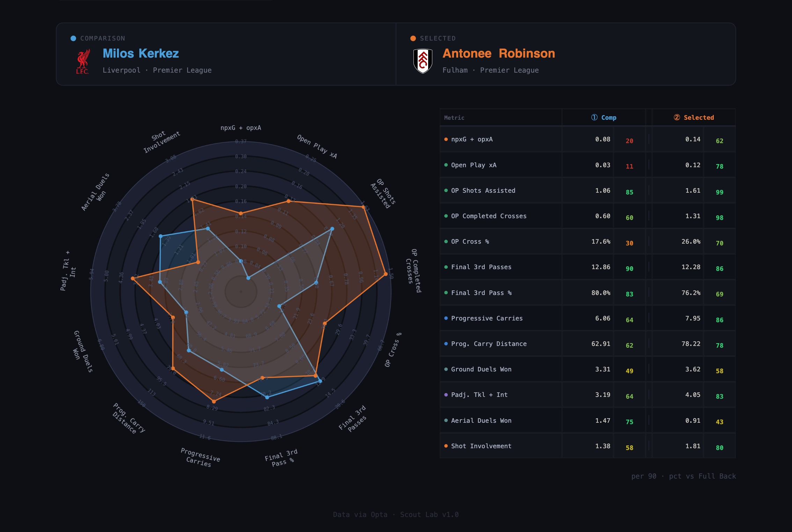The height and width of the screenshot is (532, 792).
Task: Click the Metric column header
Action: 454,118
